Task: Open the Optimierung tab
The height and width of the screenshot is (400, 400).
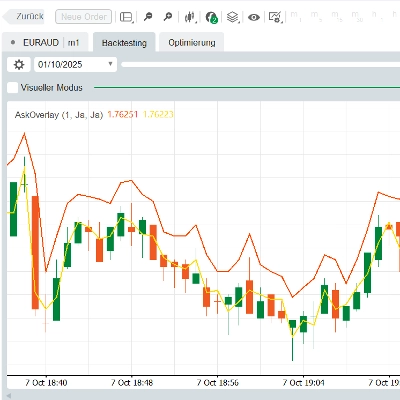Action: point(192,43)
